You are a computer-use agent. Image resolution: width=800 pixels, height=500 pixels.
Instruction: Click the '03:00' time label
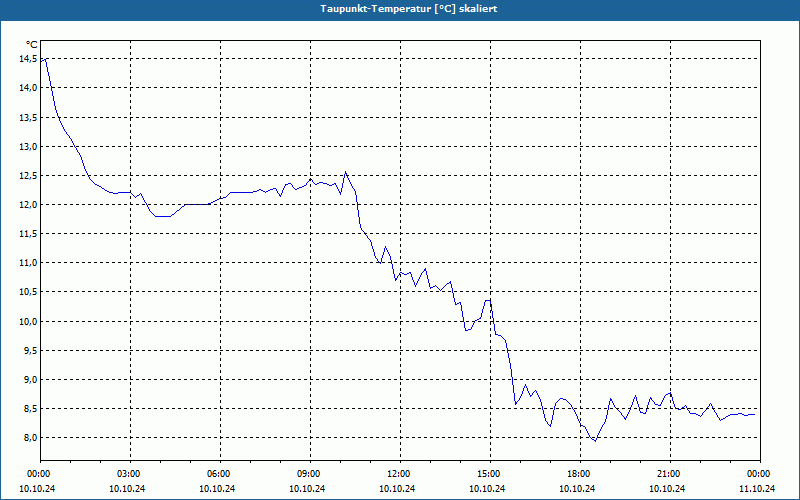tap(131, 474)
